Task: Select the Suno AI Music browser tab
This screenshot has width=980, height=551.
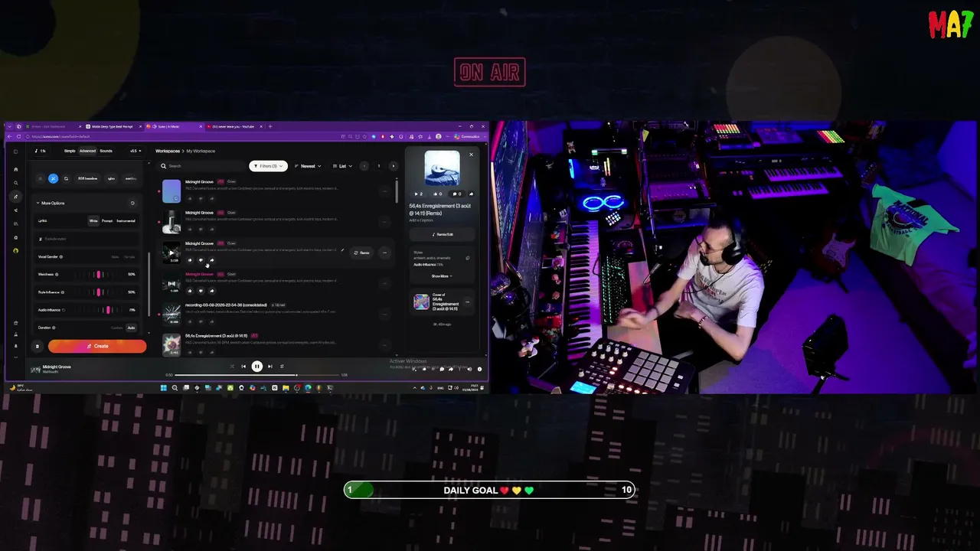Action: pyautogui.click(x=173, y=126)
